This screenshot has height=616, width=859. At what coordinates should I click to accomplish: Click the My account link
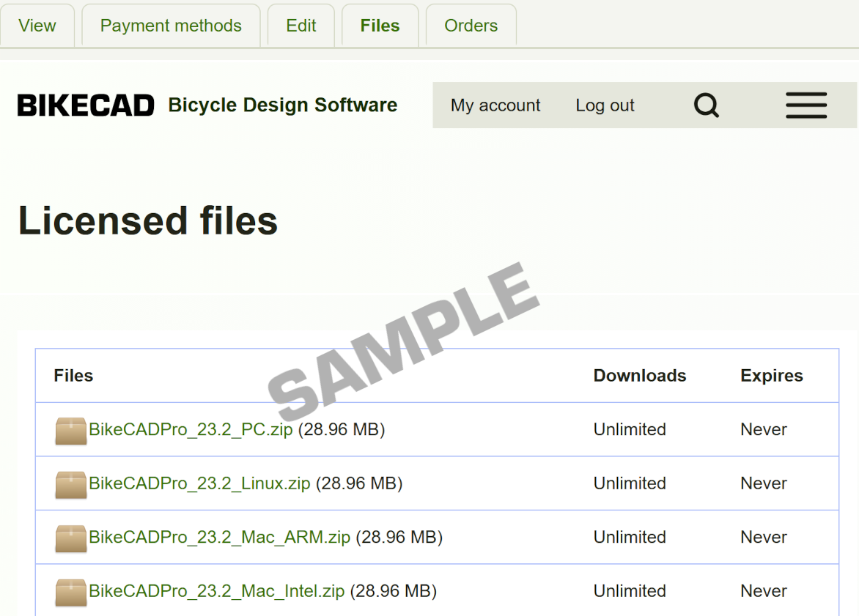point(495,105)
